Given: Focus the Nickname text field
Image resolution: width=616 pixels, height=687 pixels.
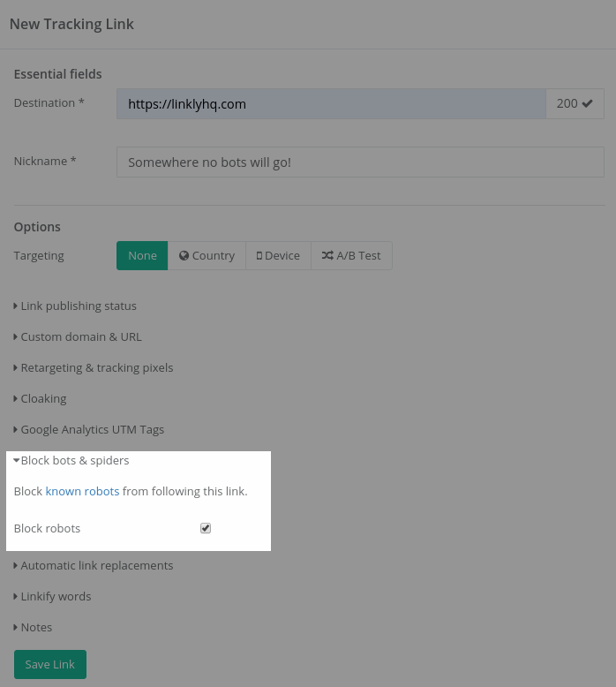Looking at the screenshot, I should coord(360,162).
